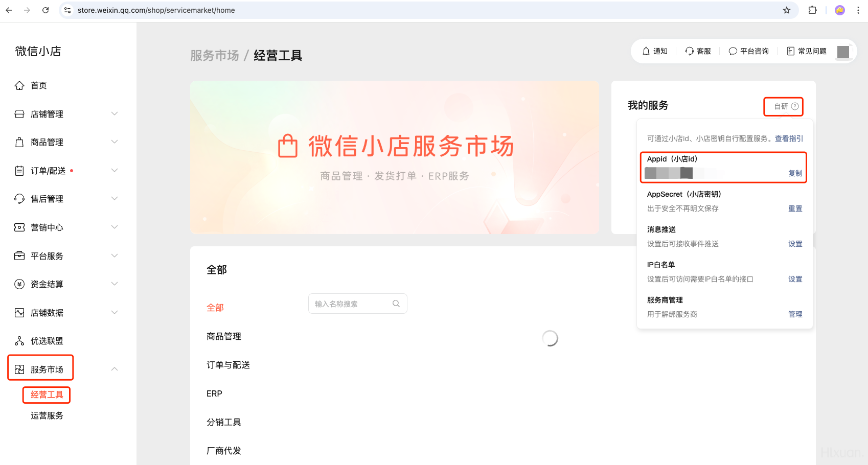
Task: Select the 运营服务 submenu item
Action: coord(47,415)
